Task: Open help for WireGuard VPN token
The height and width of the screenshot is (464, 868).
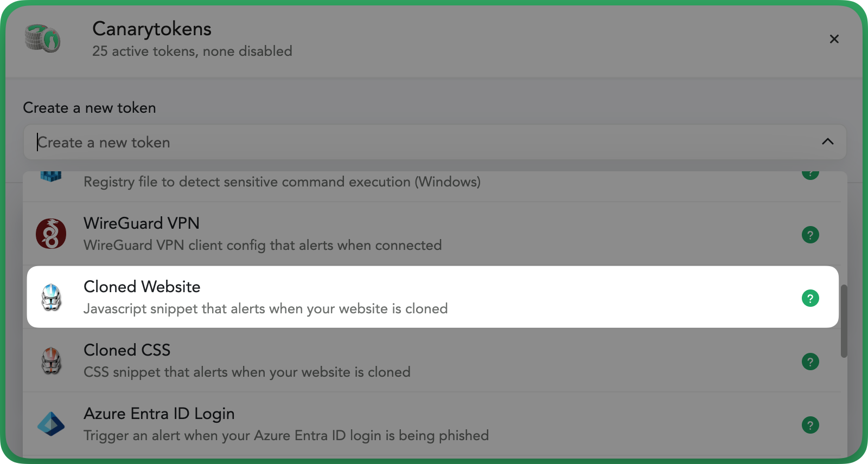Action: (810, 235)
